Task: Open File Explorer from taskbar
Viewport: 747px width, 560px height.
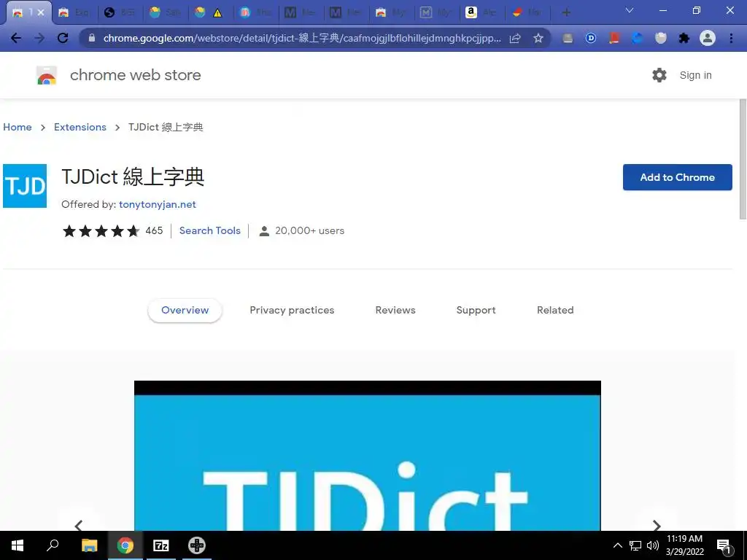Action: (89, 545)
